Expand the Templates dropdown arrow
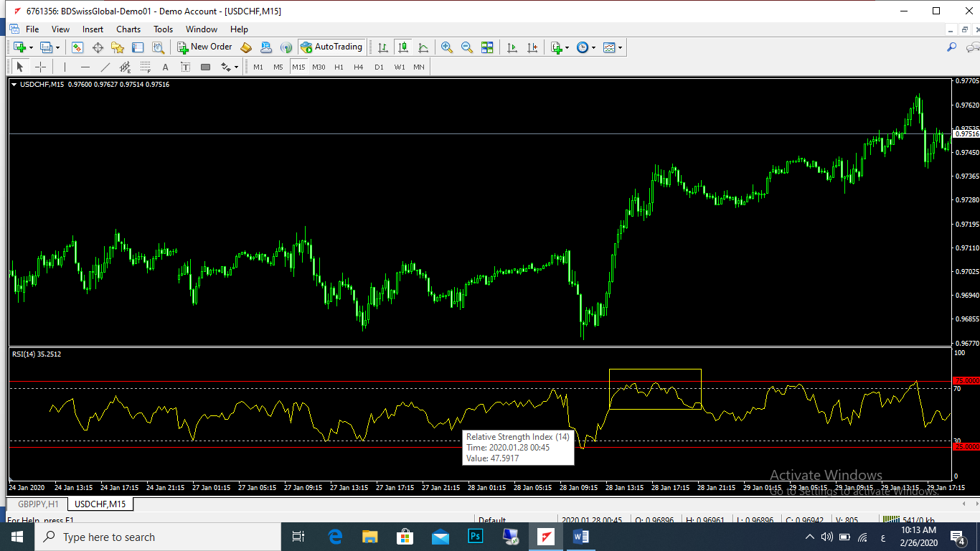 [620, 48]
